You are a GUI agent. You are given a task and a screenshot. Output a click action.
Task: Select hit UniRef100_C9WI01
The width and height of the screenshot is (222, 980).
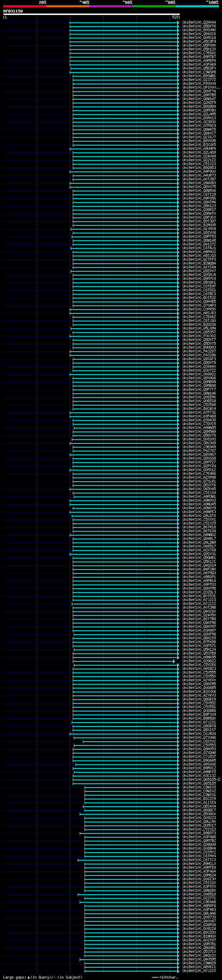pyautogui.click(x=199, y=795)
